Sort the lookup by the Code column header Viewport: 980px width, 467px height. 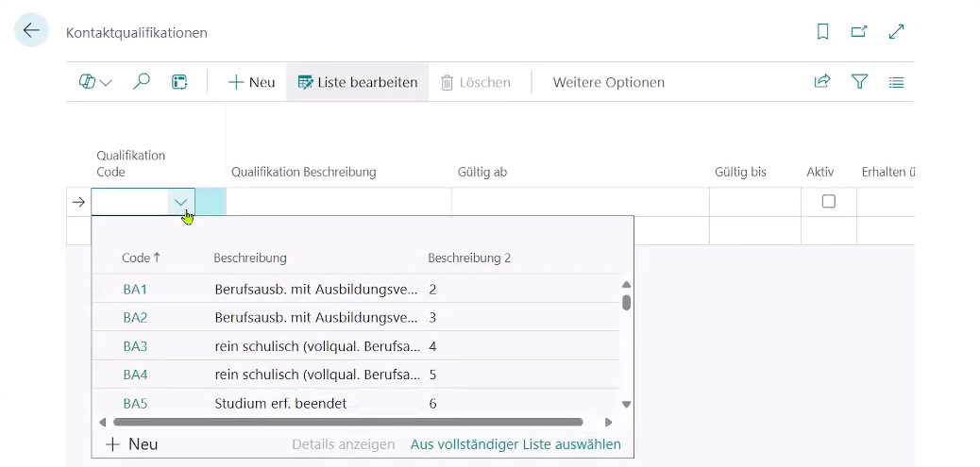tap(141, 258)
